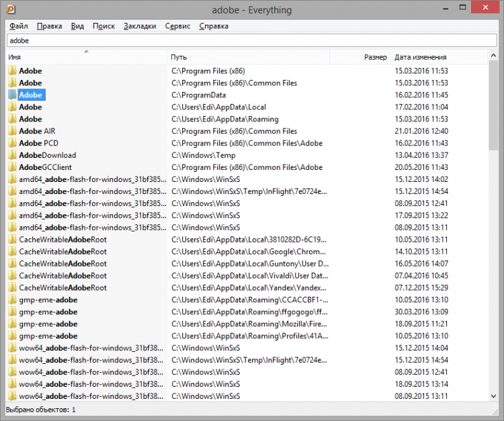
Task: Click the scrollbar up arrow
Action: tap(493, 55)
